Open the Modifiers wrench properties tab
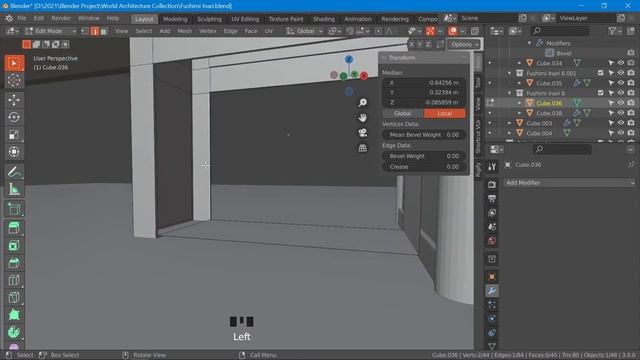640x360 pixels. [x=492, y=291]
